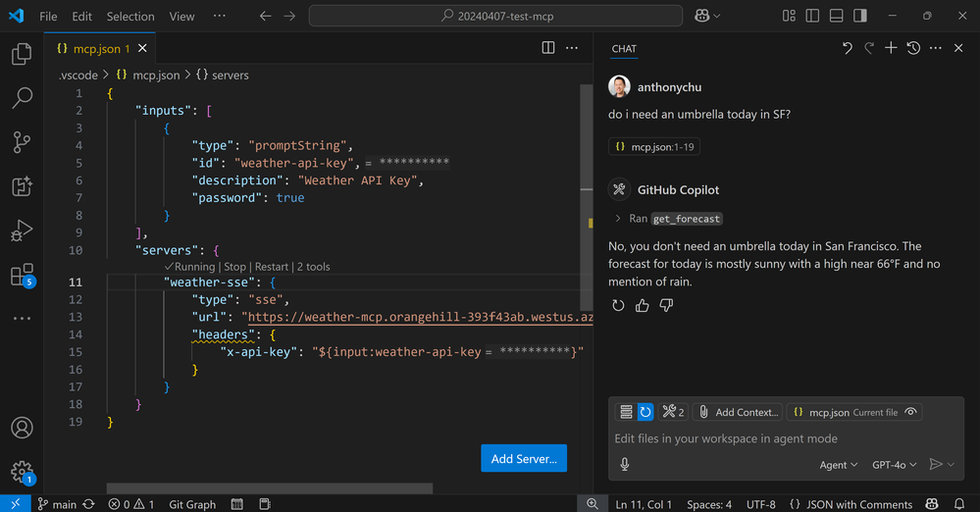Open the Run and Debug view
This screenshot has height=512, width=980.
[x=22, y=230]
